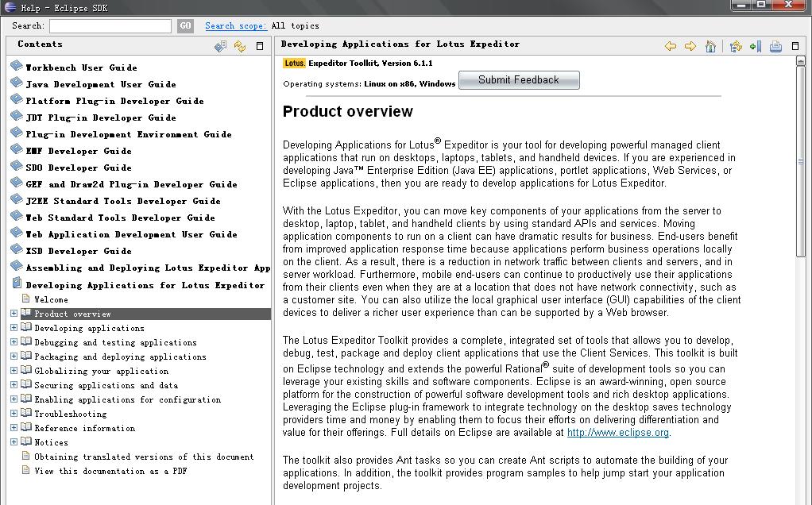Go back to previous help page
This screenshot has height=505, width=812.
[671, 46]
